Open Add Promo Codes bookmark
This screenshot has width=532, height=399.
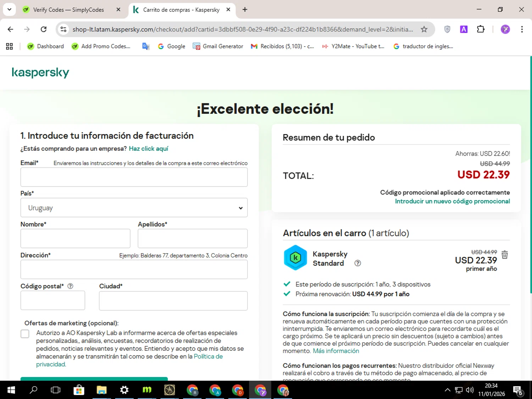101,46
